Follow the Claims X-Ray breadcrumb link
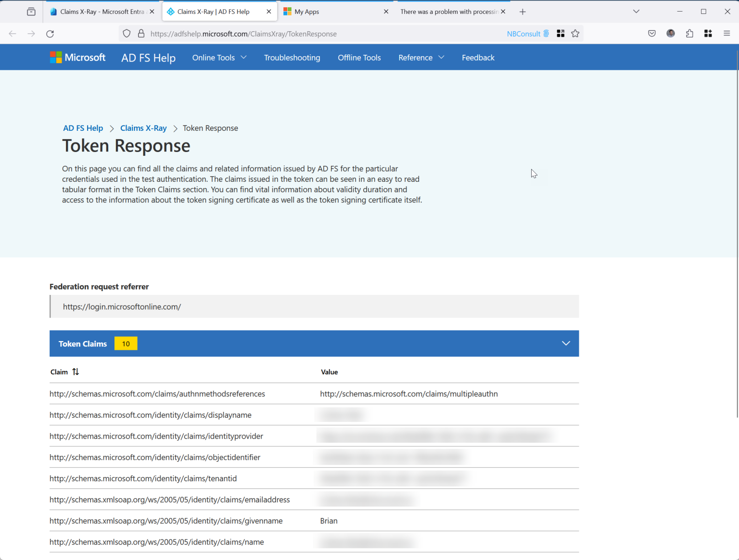 pyautogui.click(x=143, y=128)
